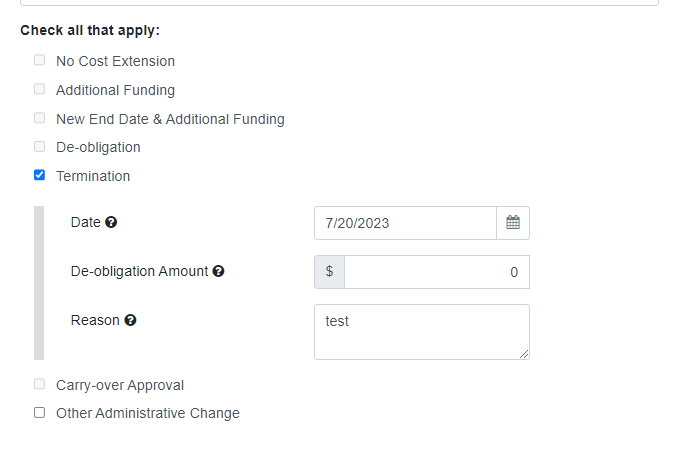
Task: Enable the Carry-over Approval checkbox
Action: pos(39,384)
